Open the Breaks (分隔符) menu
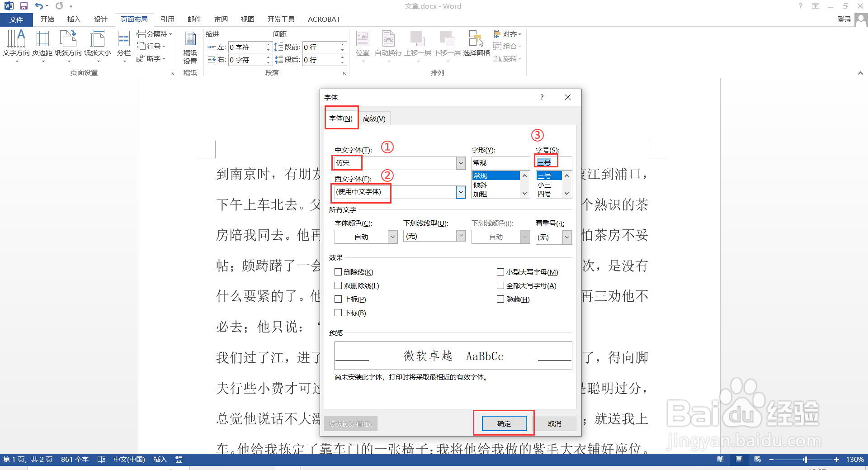 (154, 34)
